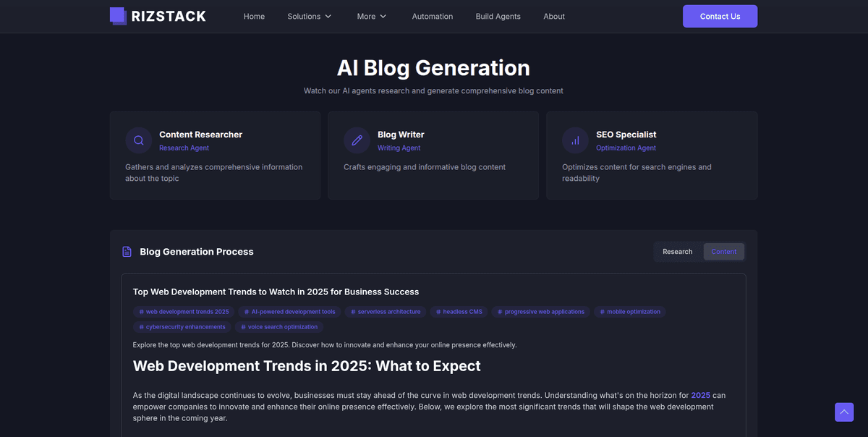Click the hashtag icon beside voice search optimization
Image resolution: width=868 pixels, height=437 pixels.
click(x=244, y=326)
